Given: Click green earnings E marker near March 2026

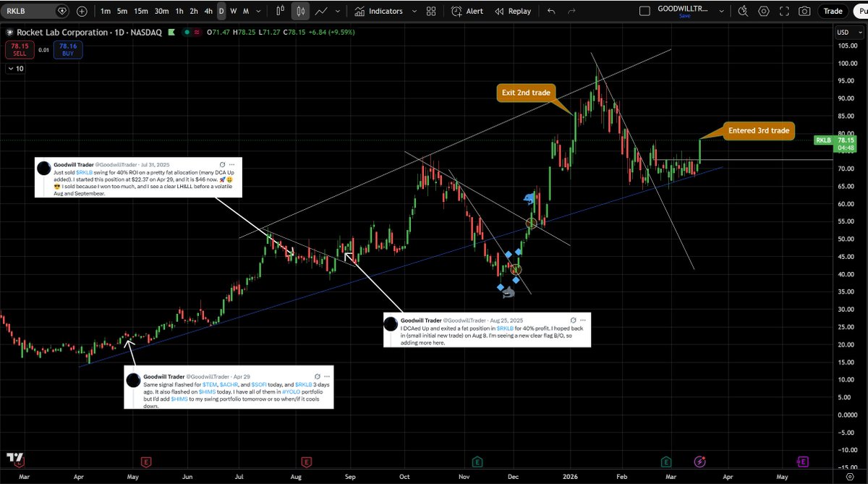Looking at the screenshot, I should point(665,461).
